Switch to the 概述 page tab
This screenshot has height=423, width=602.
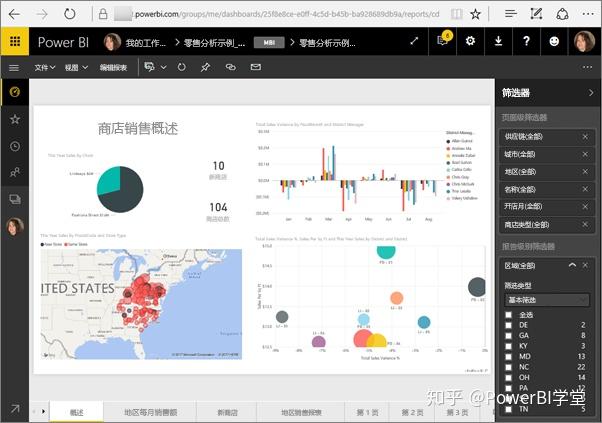click(x=76, y=412)
